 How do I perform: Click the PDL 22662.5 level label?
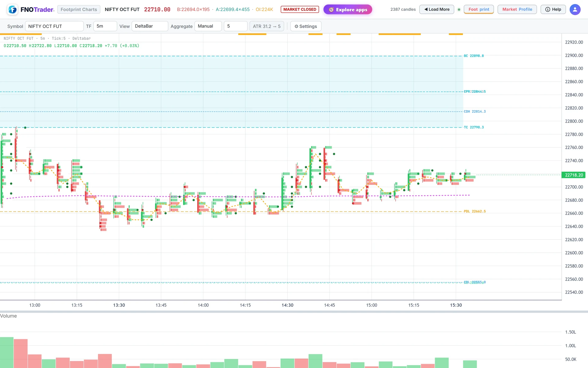pyautogui.click(x=475, y=211)
